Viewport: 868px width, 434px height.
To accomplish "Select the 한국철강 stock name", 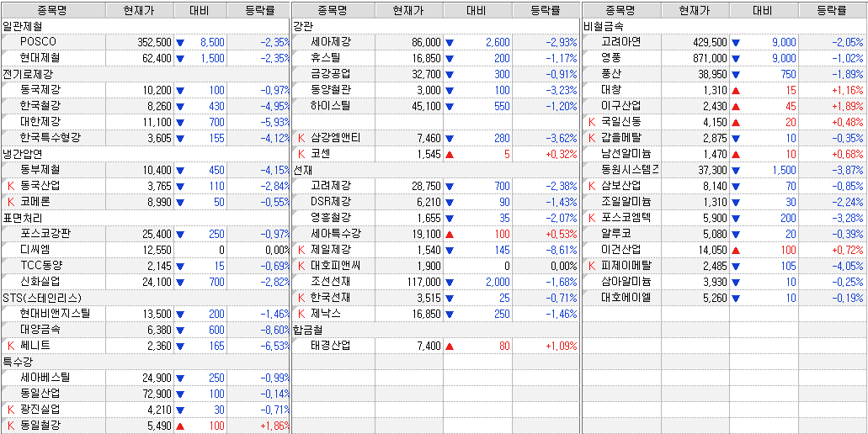I will point(40,106).
